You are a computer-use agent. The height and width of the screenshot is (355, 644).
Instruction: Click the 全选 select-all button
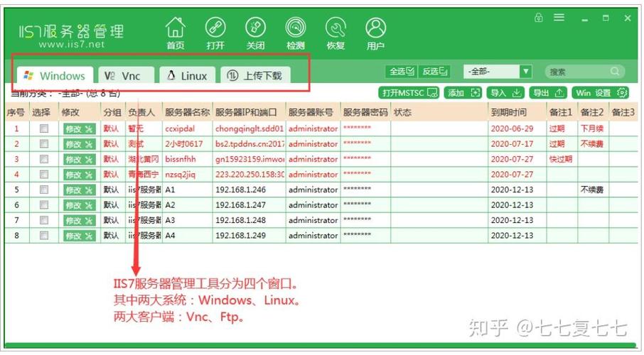402,72
